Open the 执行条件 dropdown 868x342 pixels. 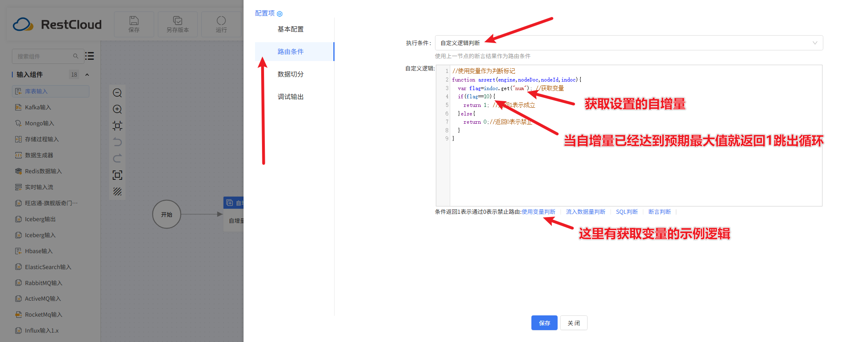click(629, 43)
